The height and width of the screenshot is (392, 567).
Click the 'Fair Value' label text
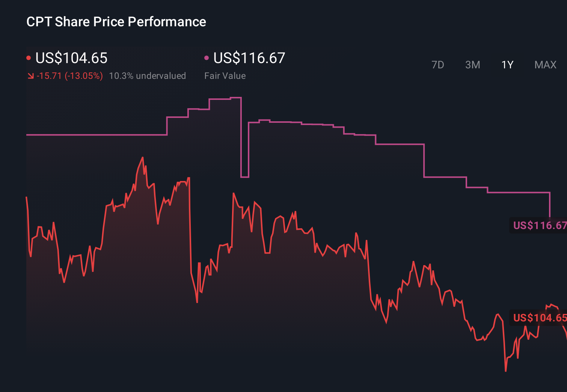[x=225, y=76]
